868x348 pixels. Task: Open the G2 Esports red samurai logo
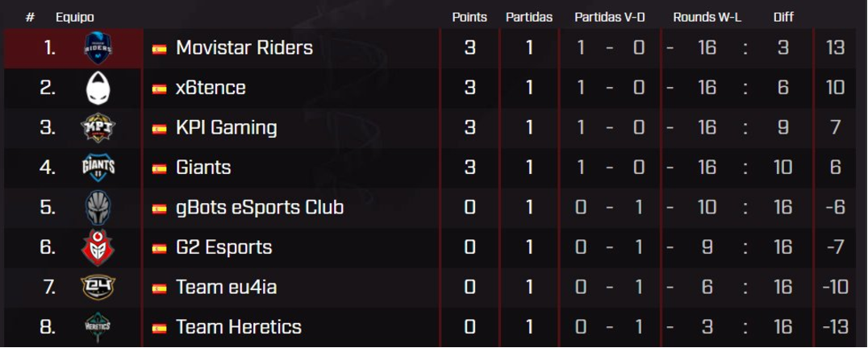(x=98, y=247)
